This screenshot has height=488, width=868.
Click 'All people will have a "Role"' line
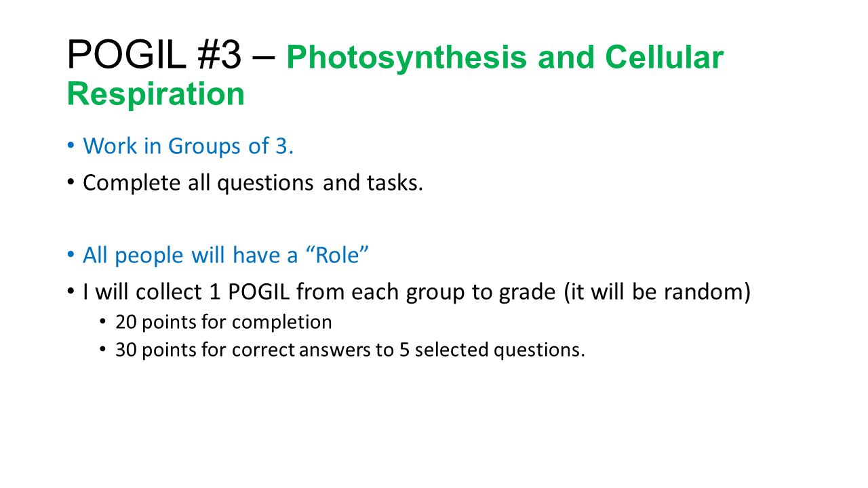(x=225, y=256)
